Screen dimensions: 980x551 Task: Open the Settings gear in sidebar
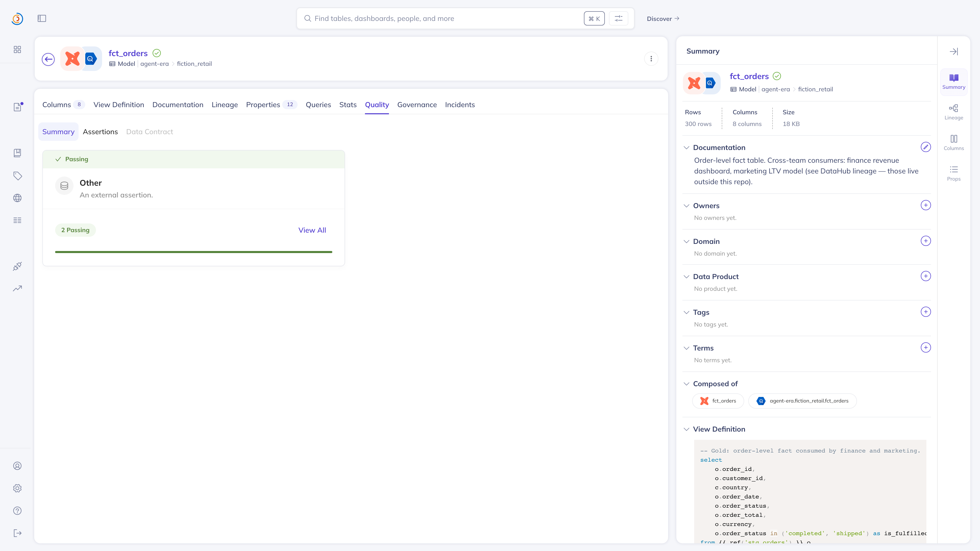pos(18,488)
